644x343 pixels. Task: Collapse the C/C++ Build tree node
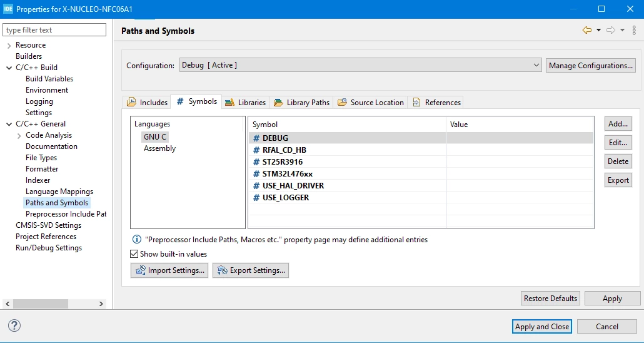pos(9,68)
